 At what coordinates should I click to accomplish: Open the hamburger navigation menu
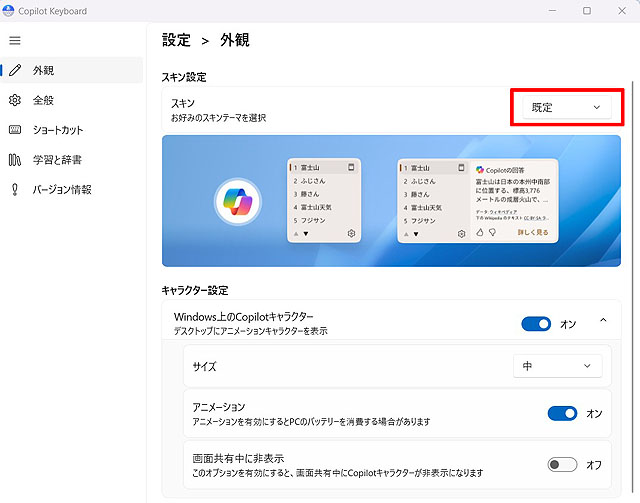15,40
